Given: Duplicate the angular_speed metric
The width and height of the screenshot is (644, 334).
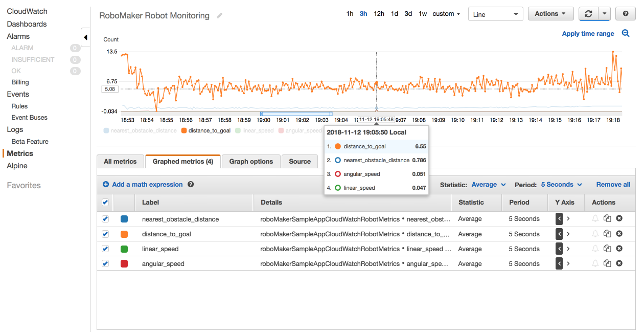Looking at the screenshot, I should point(607,263).
